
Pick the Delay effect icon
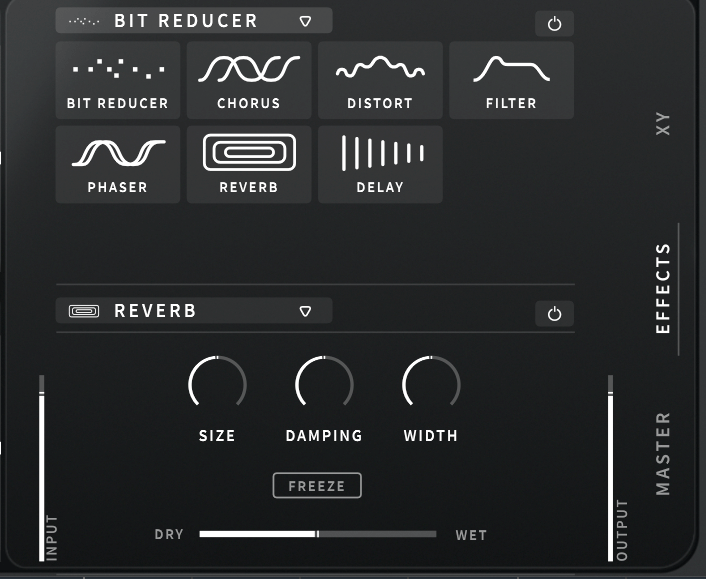point(380,164)
